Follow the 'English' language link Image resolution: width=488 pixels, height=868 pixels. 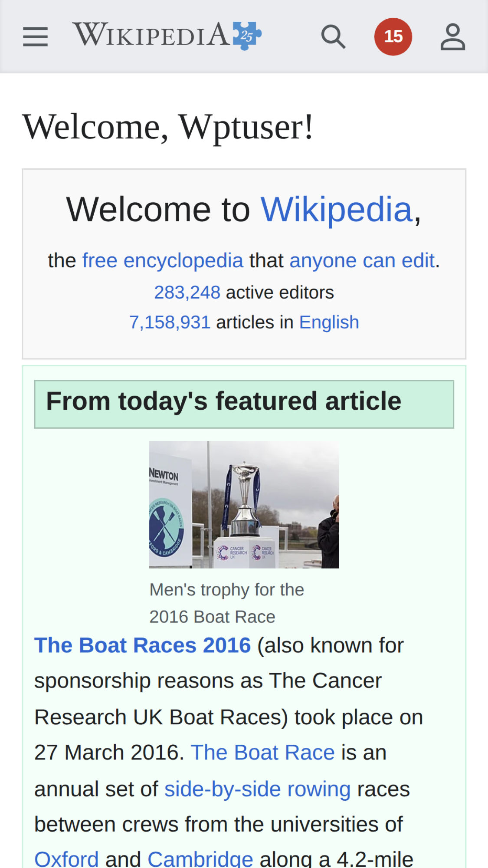pos(329,322)
